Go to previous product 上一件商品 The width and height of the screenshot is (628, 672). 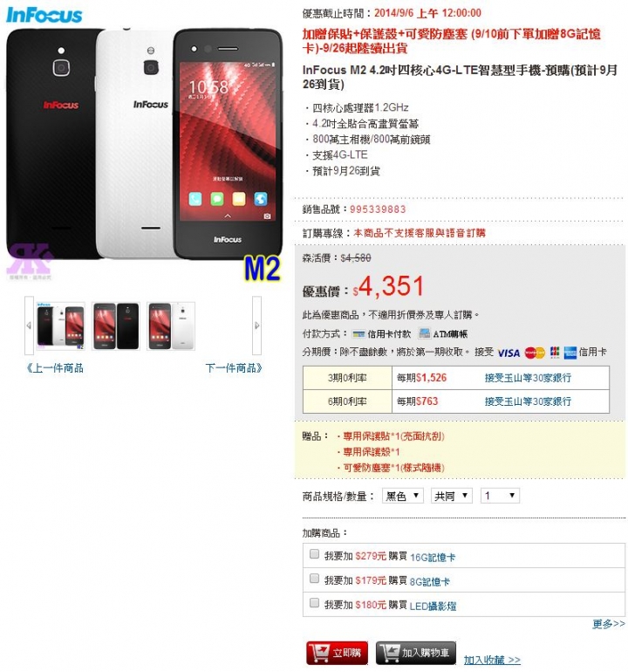click(x=54, y=368)
